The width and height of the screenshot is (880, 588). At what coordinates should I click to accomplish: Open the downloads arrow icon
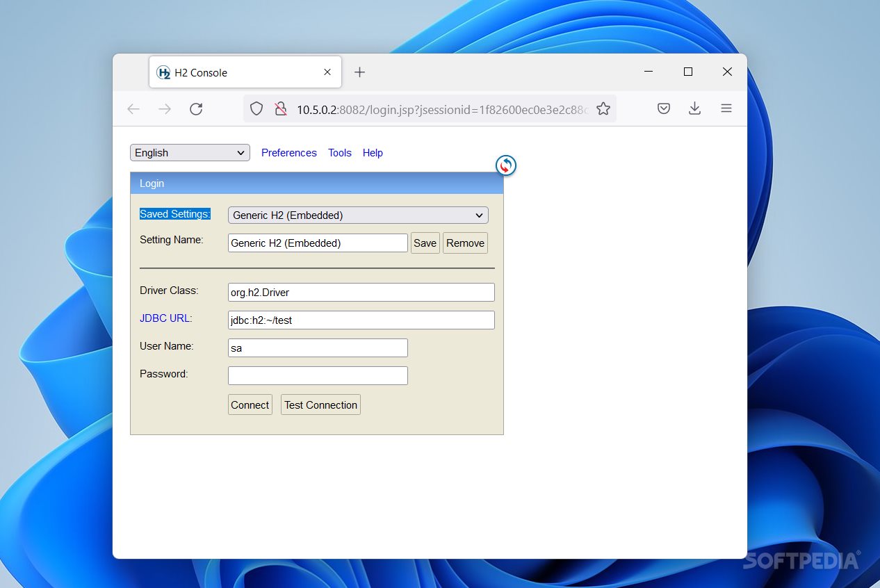coord(694,109)
